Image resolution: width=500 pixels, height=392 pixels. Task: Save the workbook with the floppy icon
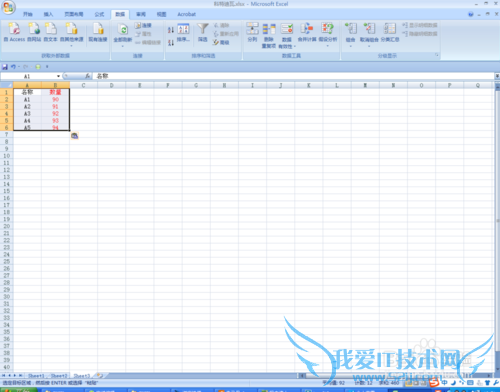coord(5,67)
